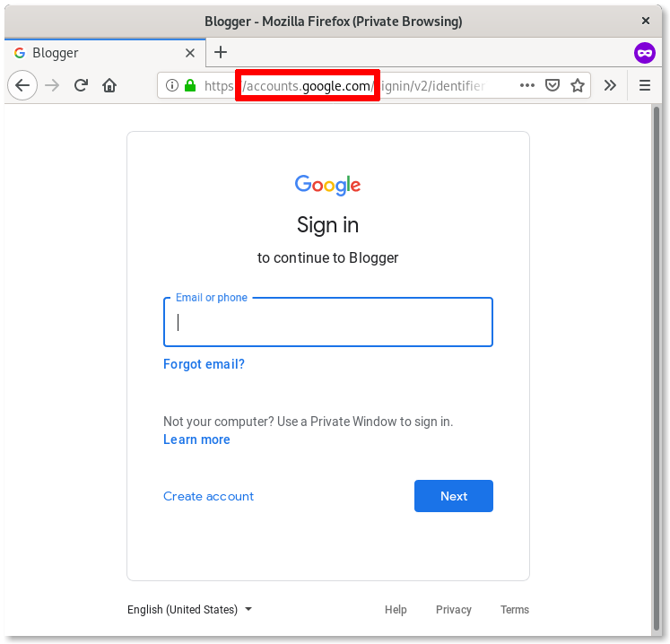Viewport: 670px width, 644px height.
Task: Open site information icon in address bar
Action: point(172,86)
